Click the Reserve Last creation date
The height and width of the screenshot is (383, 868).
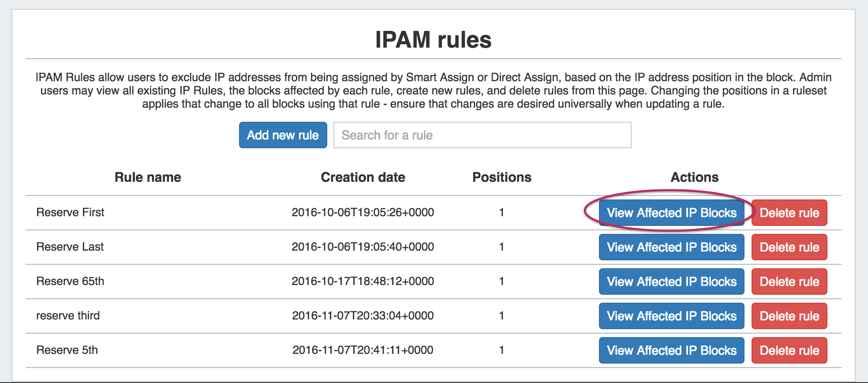pos(363,247)
